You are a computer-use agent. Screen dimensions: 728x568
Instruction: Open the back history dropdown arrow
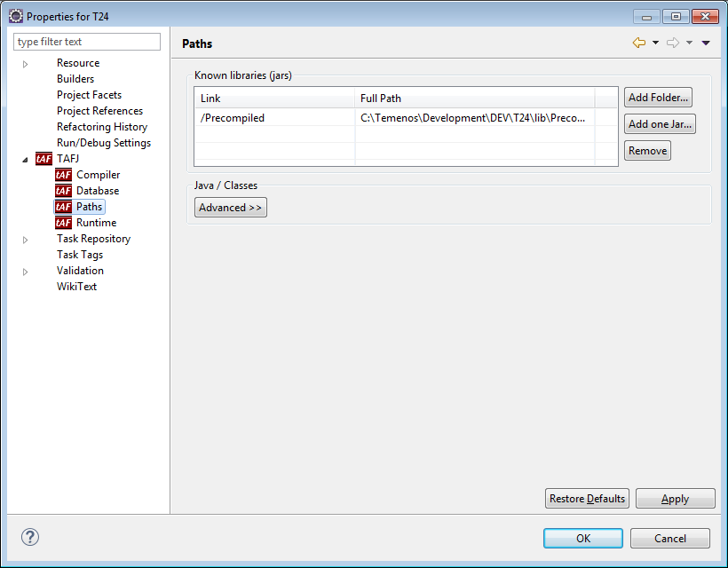(x=655, y=43)
